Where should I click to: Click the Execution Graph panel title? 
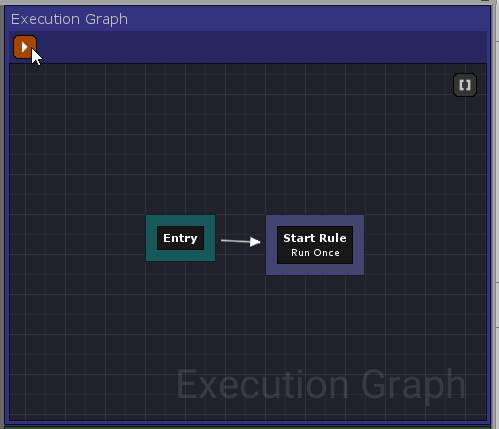(69, 19)
